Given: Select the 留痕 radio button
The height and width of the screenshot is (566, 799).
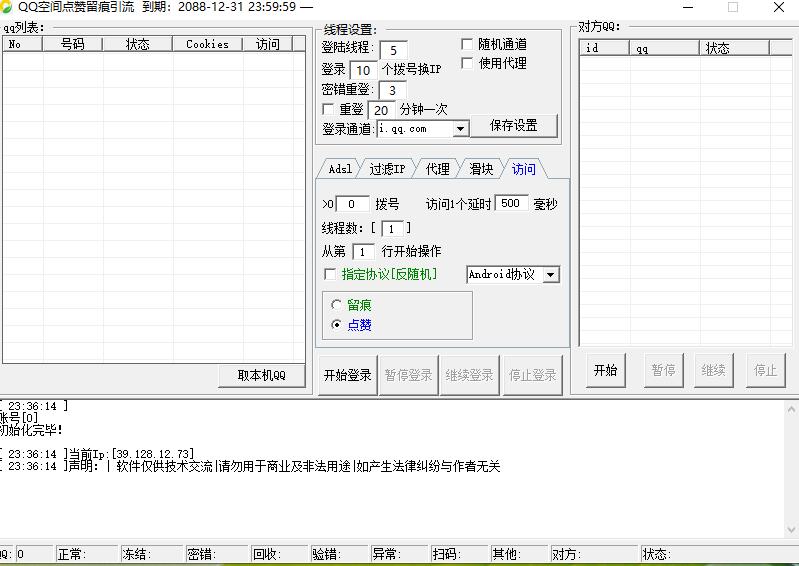Looking at the screenshot, I should [x=336, y=305].
